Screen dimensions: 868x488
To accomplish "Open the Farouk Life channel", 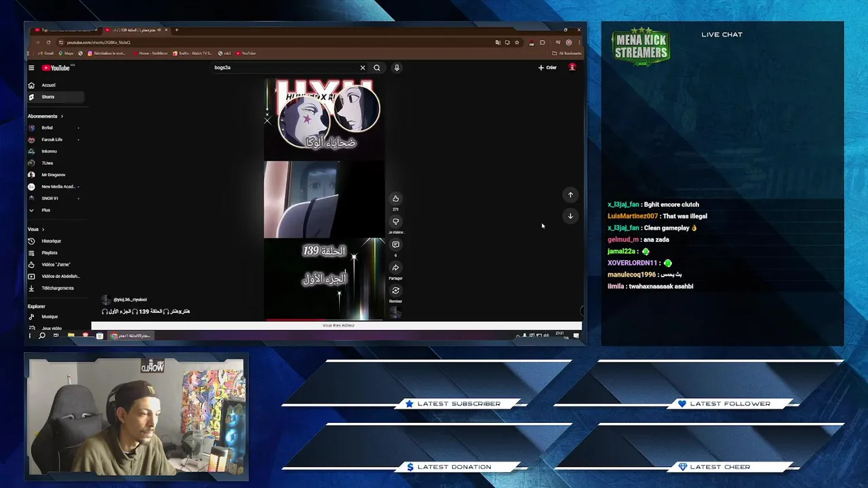I will pos(54,140).
